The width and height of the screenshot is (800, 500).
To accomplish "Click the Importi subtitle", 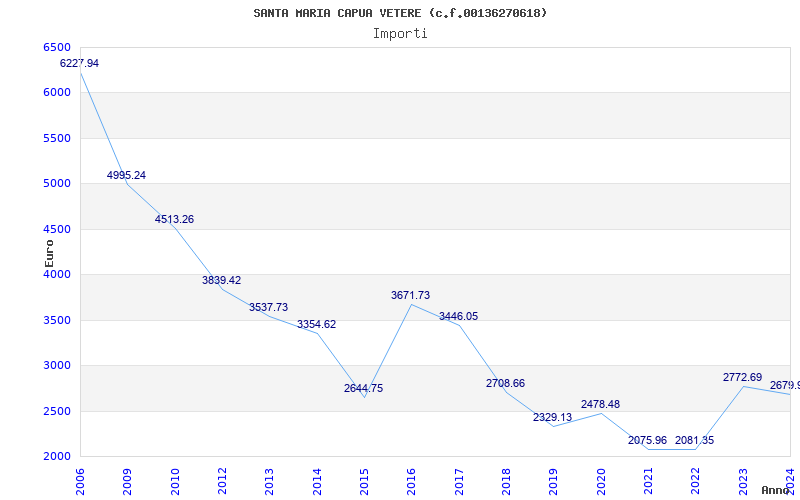I will [x=400, y=34].
